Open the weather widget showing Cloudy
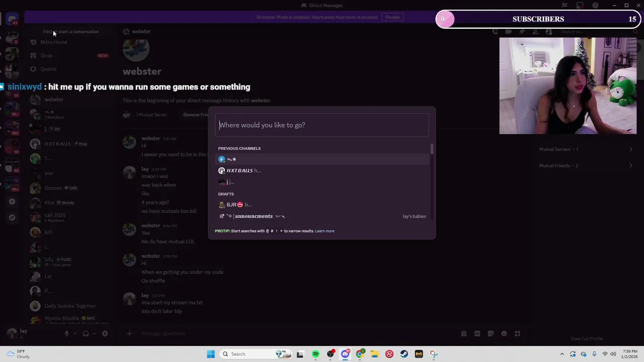The image size is (644, 362). pos(17,354)
